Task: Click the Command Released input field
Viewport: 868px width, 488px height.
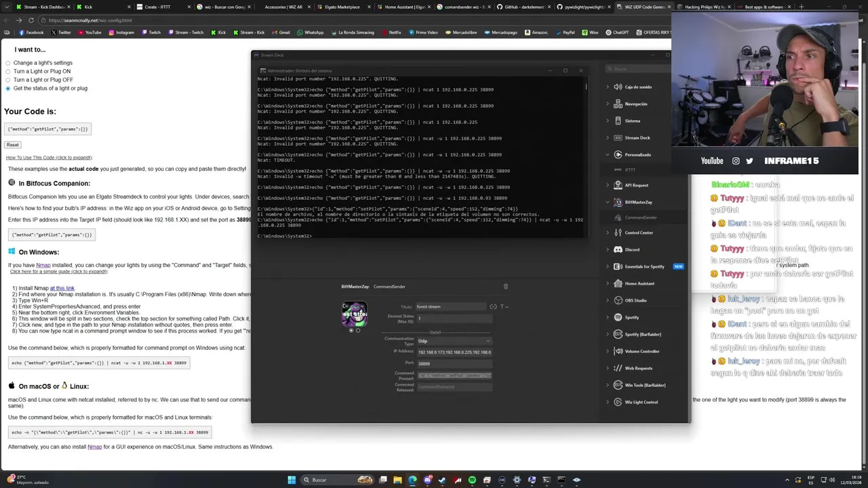Action: coord(454,386)
